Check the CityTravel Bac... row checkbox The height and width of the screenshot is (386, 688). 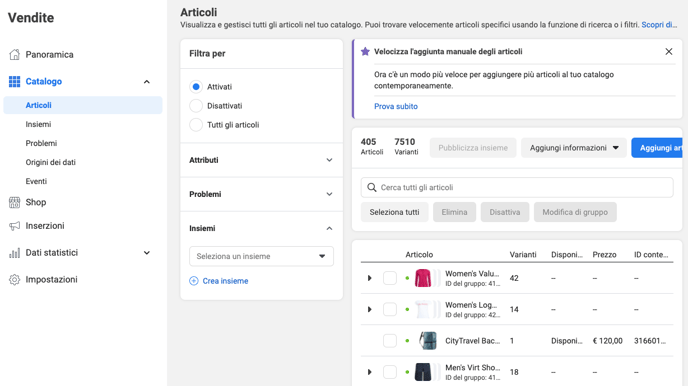[x=390, y=341]
